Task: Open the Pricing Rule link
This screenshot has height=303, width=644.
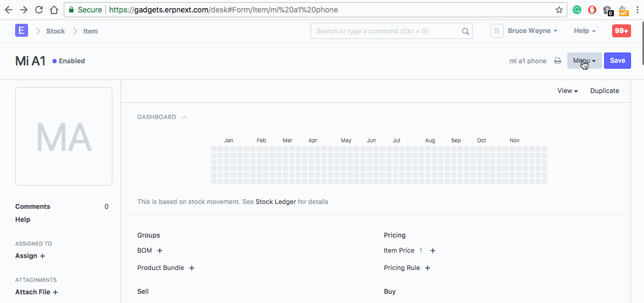Action: pos(402,268)
